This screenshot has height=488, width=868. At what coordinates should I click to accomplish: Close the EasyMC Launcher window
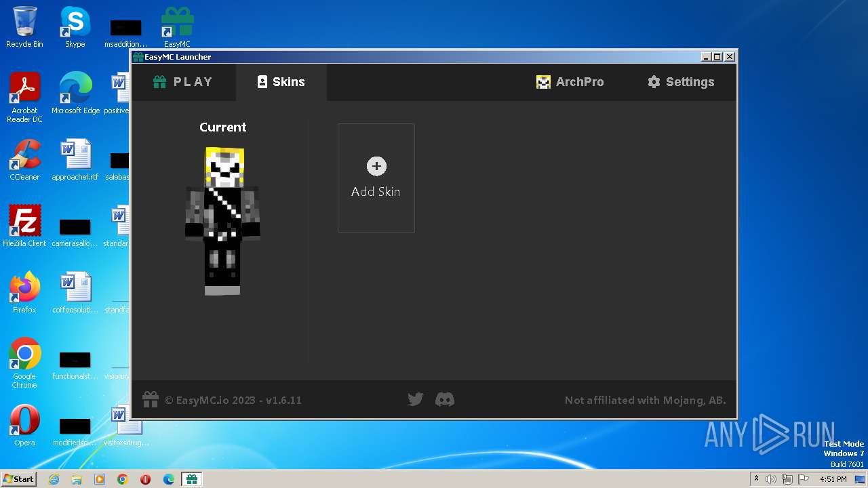point(730,57)
